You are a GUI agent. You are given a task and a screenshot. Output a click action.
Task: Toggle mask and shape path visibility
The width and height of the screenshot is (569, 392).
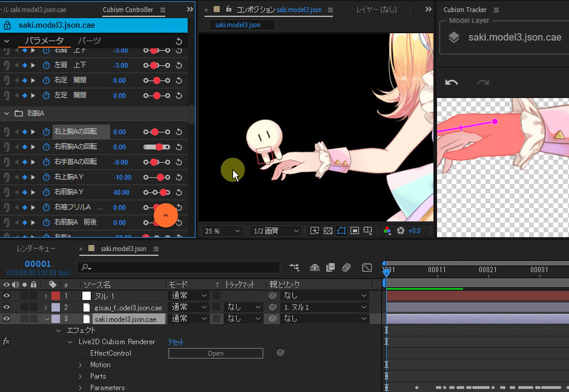tap(341, 231)
